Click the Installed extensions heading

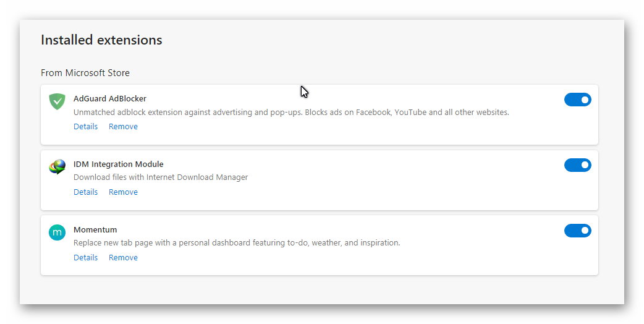pyautogui.click(x=101, y=40)
